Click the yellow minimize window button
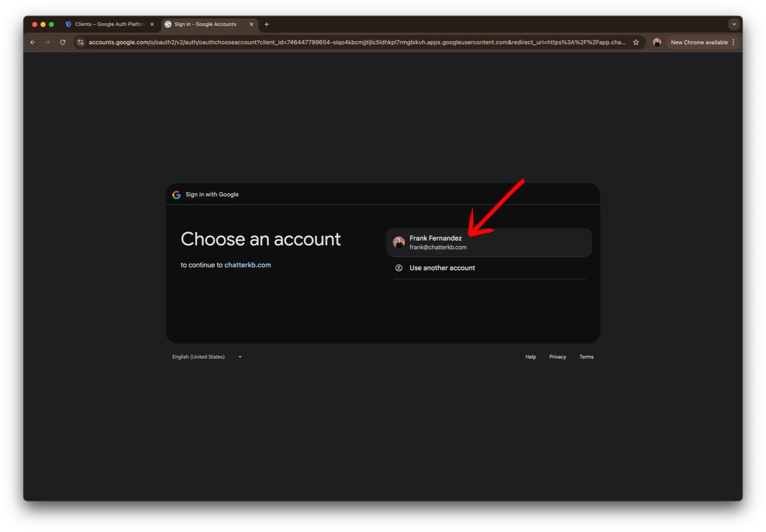Viewport: 766px width, 532px height. [43, 24]
